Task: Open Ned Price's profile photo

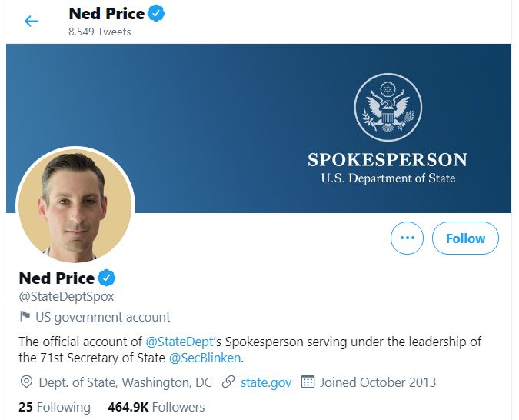Action: (75, 205)
